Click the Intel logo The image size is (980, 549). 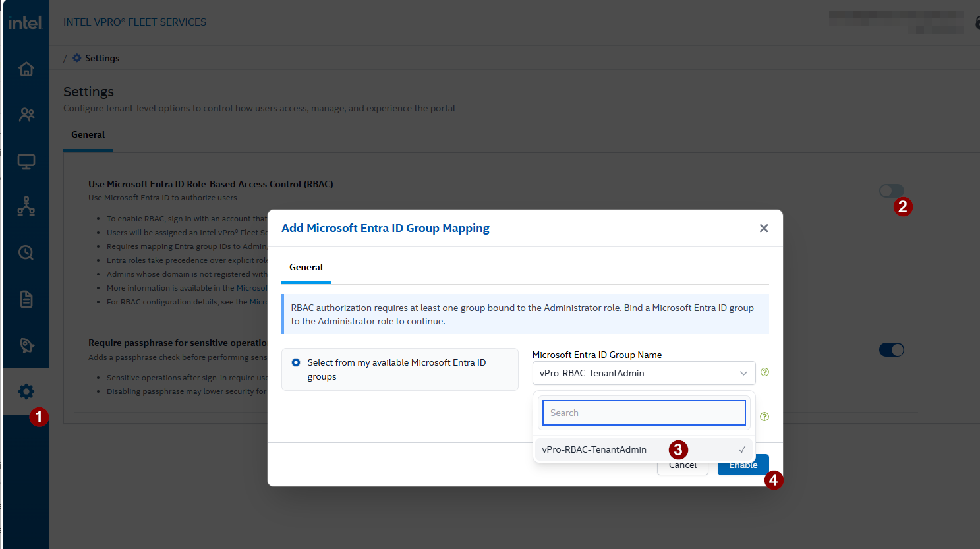26,23
